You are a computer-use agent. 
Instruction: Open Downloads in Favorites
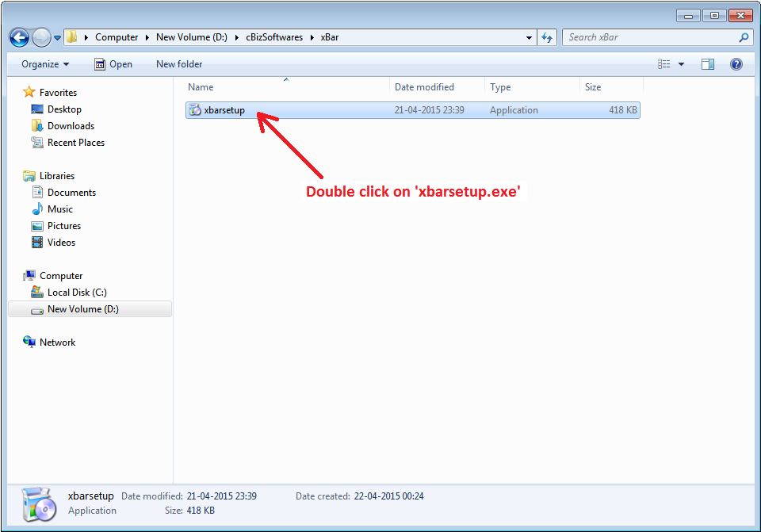pyautogui.click(x=71, y=126)
